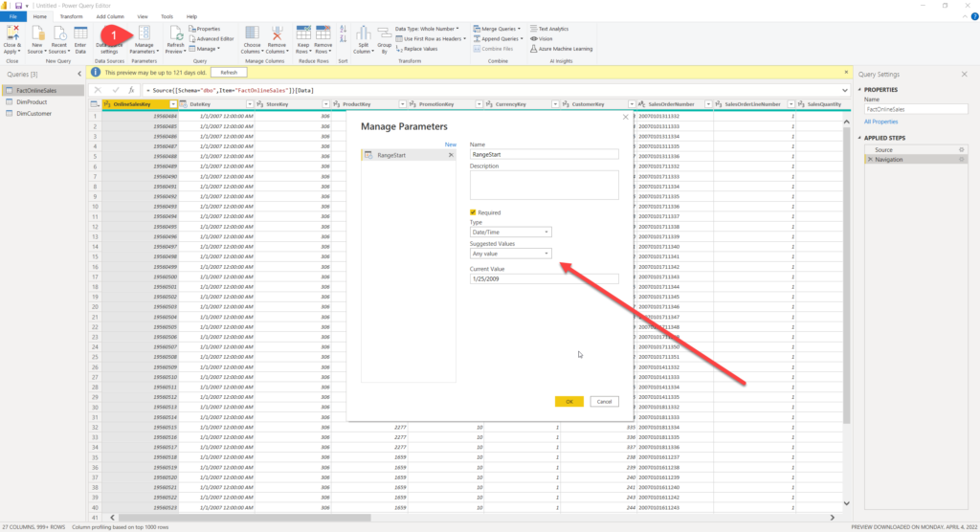
Task: Click the vertical scrollbar of the data grid
Action: 847,275
